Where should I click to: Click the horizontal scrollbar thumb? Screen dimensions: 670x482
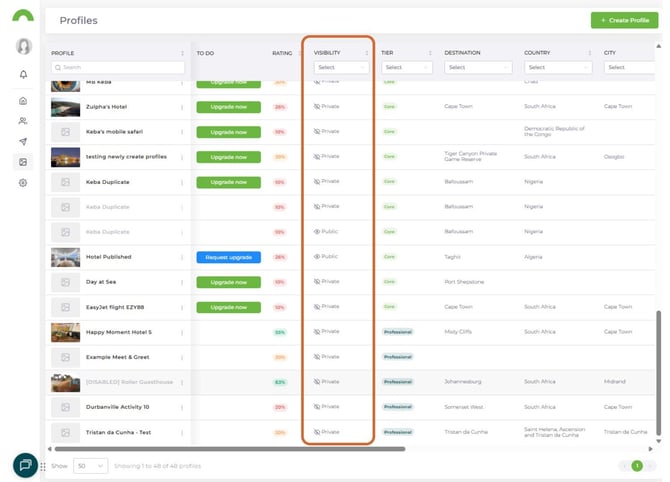point(230,449)
